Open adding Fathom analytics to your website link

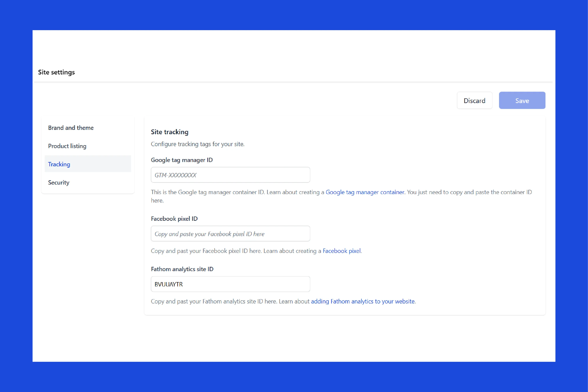[363, 301]
